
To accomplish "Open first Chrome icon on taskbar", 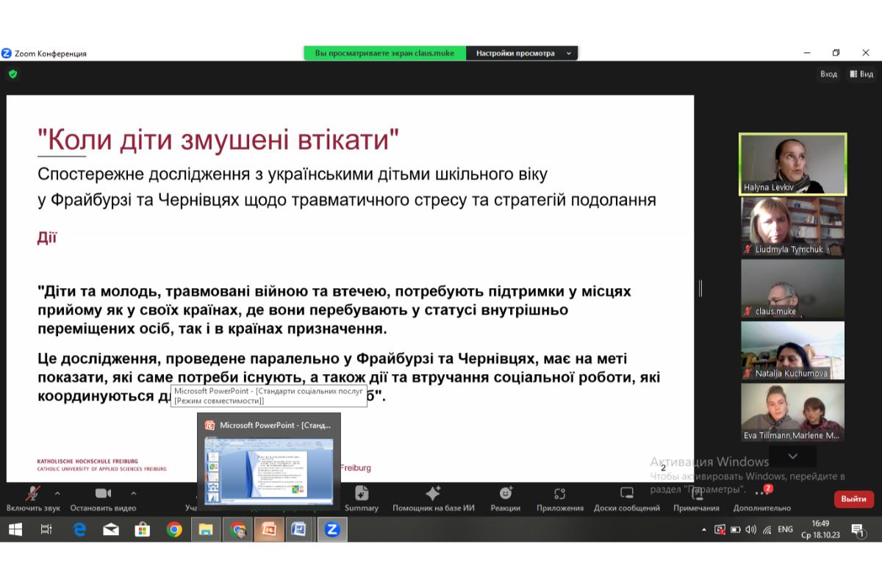I will 174,529.
